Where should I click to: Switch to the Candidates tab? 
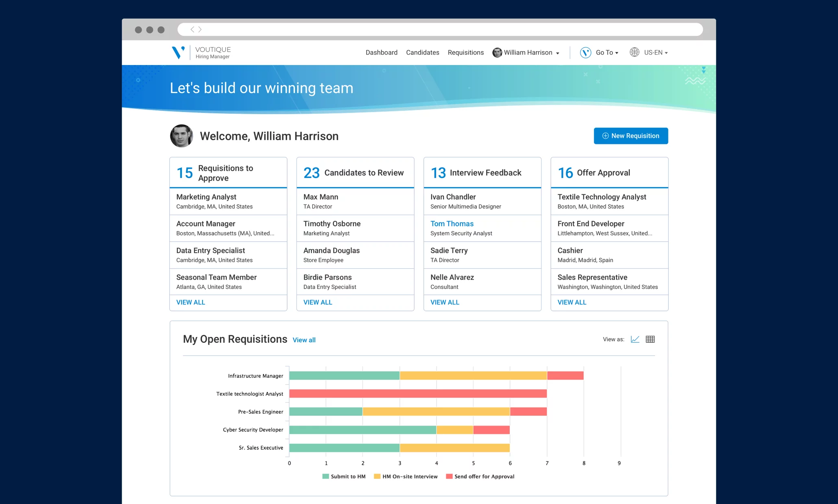coord(422,52)
